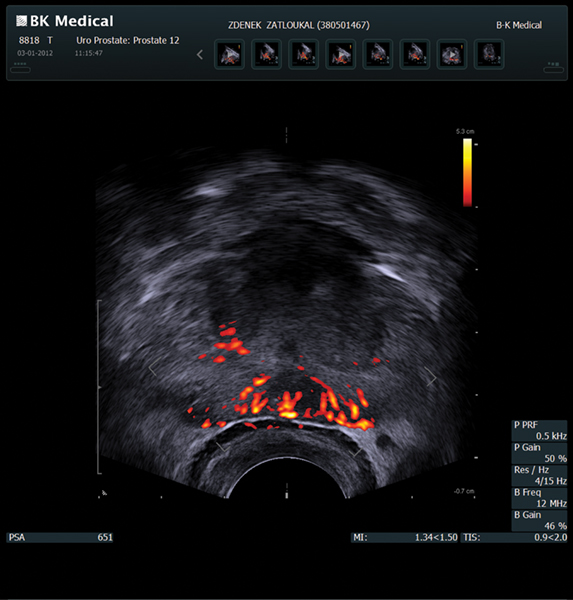Open the fifth saved image thumbnail
Image resolution: width=573 pixels, height=600 pixels.
click(x=378, y=54)
